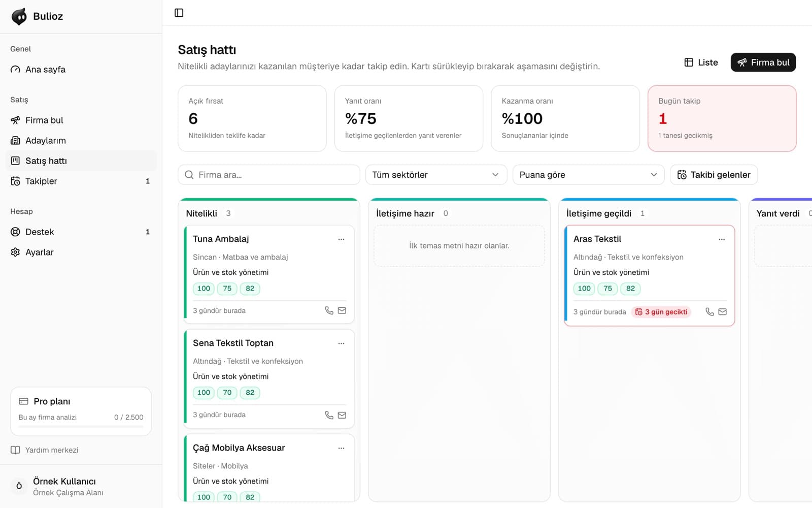Open Destek in the sidebar
The image size is (812, 508).
pyautogui.click(x=81, y=232)
